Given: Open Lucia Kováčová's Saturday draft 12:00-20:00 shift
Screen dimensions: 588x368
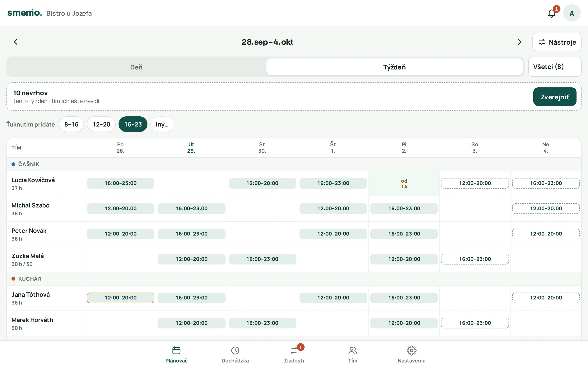Looking at the screenshot, I should tap(475, 183).
